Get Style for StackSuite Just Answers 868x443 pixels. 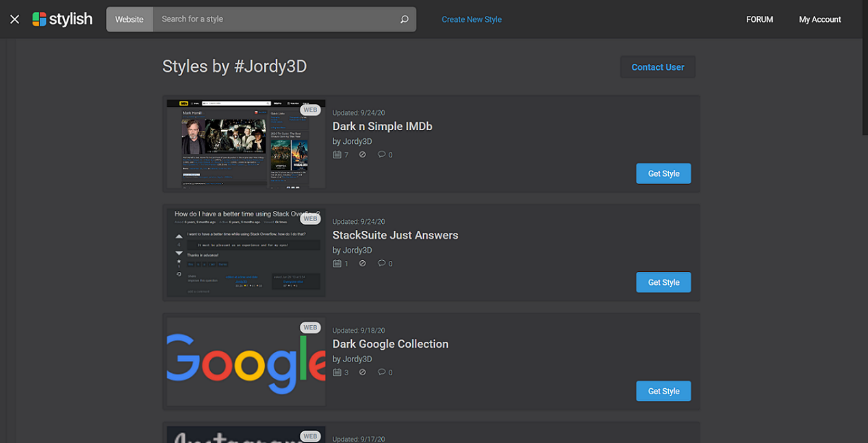coord(663,282)
